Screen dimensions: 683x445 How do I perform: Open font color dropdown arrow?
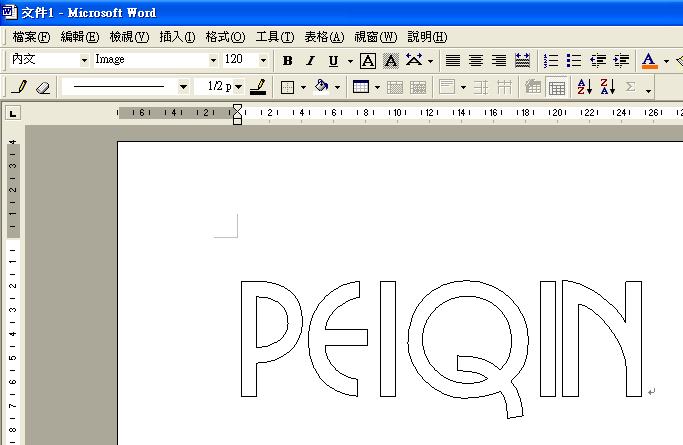666,61
